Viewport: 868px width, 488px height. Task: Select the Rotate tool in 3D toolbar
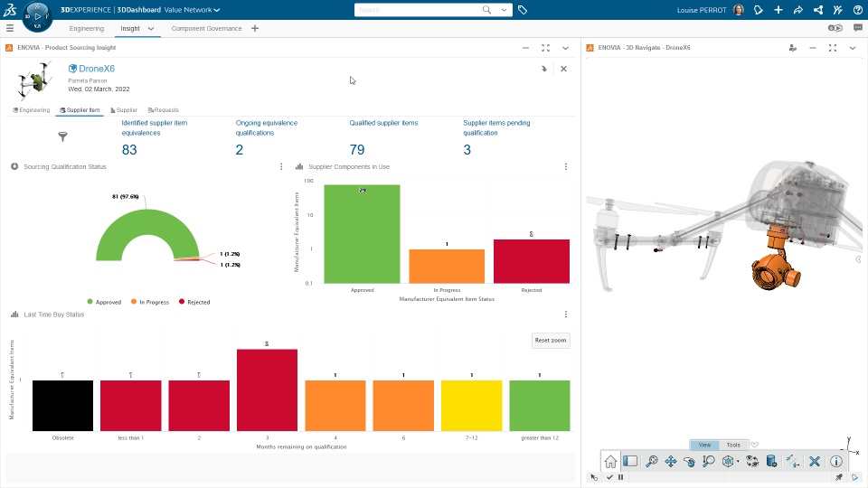(689, 461)
